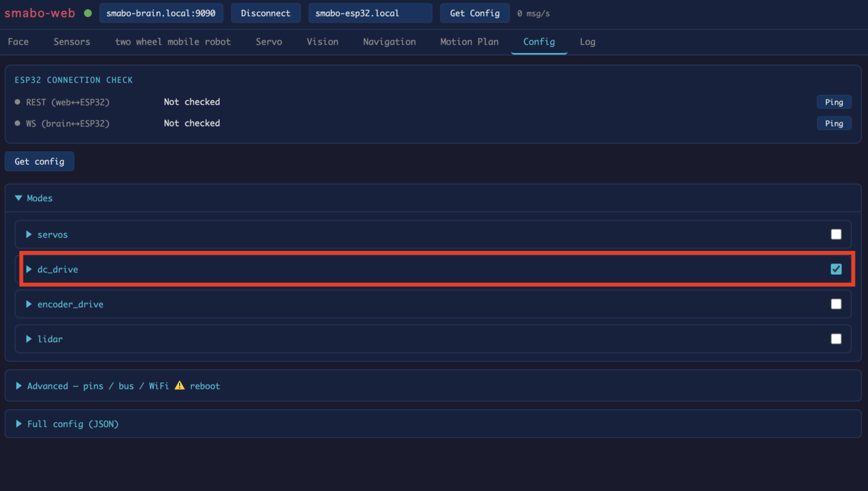868x491 pixels.
Task: Click the smabo-web title
Action: tap(41, 13)
